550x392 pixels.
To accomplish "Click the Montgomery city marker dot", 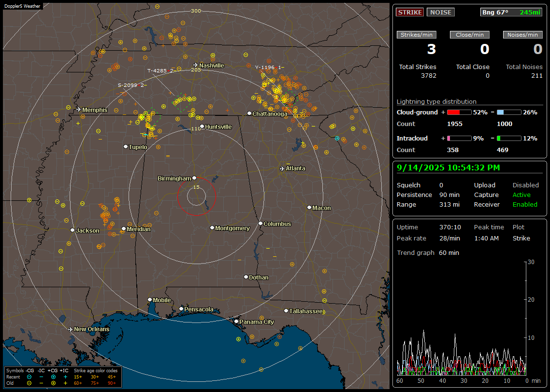I will pyautogui.click(x=212, y=228).
